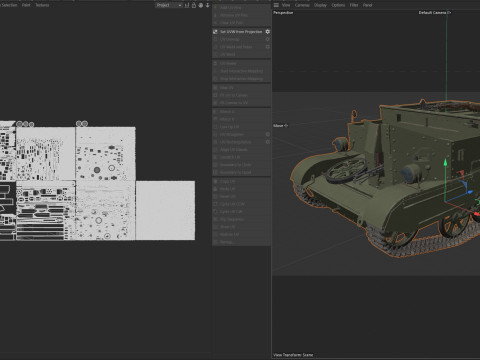Open the Project dropdown in texture view
This screenshot has height=360, width=480.
(169, 5)
